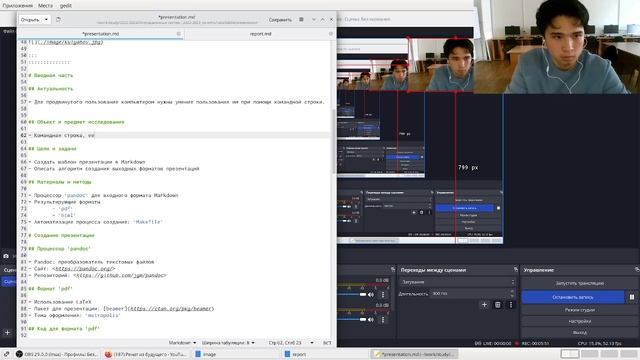Click the Остановить запись button in OBS
The height and width of the screenshot is (360, 640).
point(573,297)
